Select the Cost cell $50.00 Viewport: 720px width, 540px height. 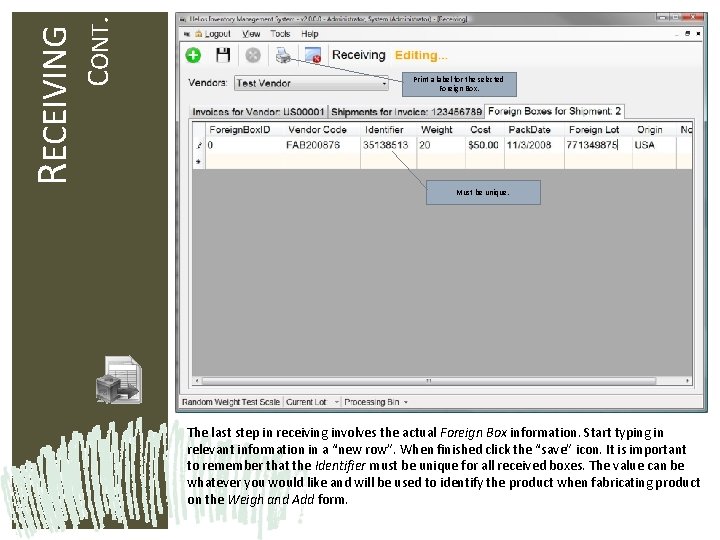[485, 145]
